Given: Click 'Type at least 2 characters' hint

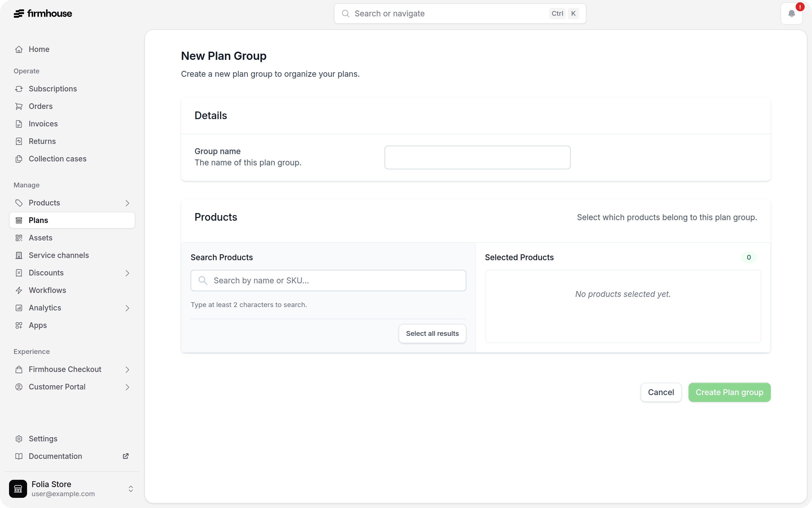Looking at the screenshot, I should [x=249, y=305].
